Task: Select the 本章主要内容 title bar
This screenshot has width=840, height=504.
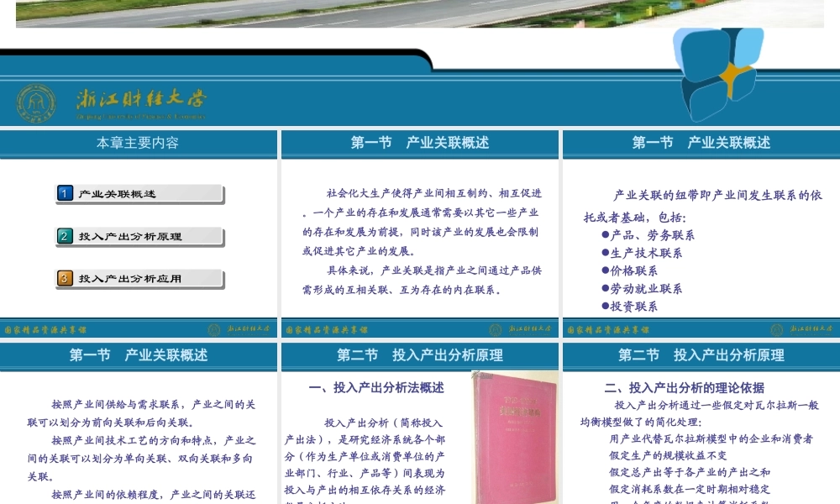Action: [139, 143]
